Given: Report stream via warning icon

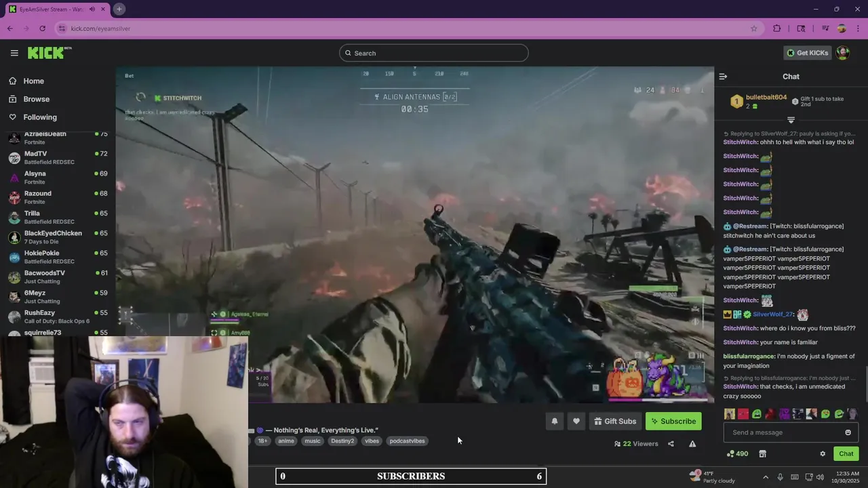Looking at the screenshot, I should (692, 444).
